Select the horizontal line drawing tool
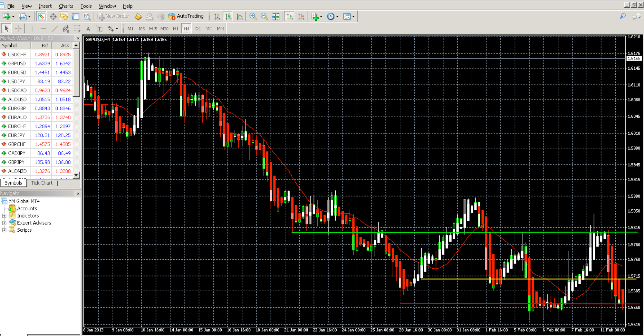Viewport: 644px width, 336px height. (43, 28)
